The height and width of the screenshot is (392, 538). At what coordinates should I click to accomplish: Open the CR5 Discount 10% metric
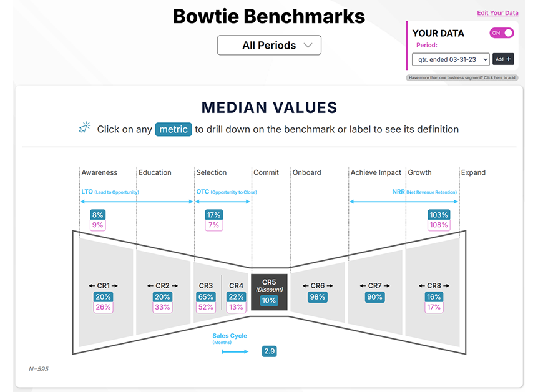tap(269, 300)
